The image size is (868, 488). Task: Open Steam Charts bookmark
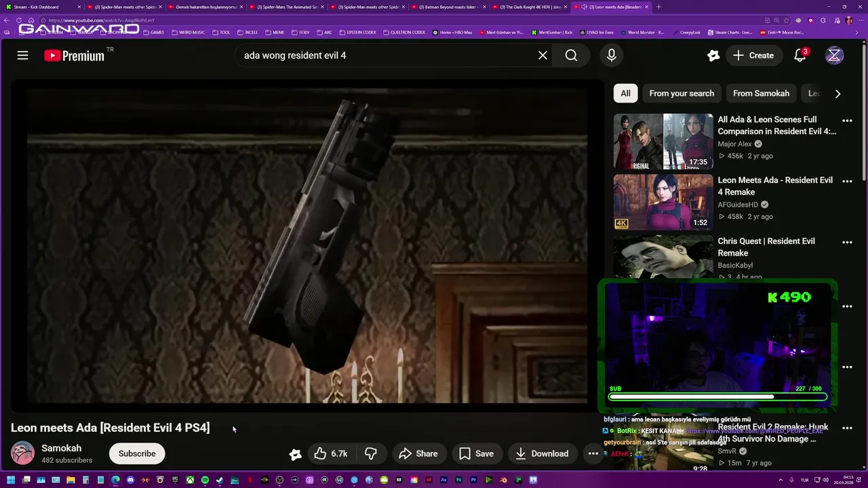[x=730, y=32]
